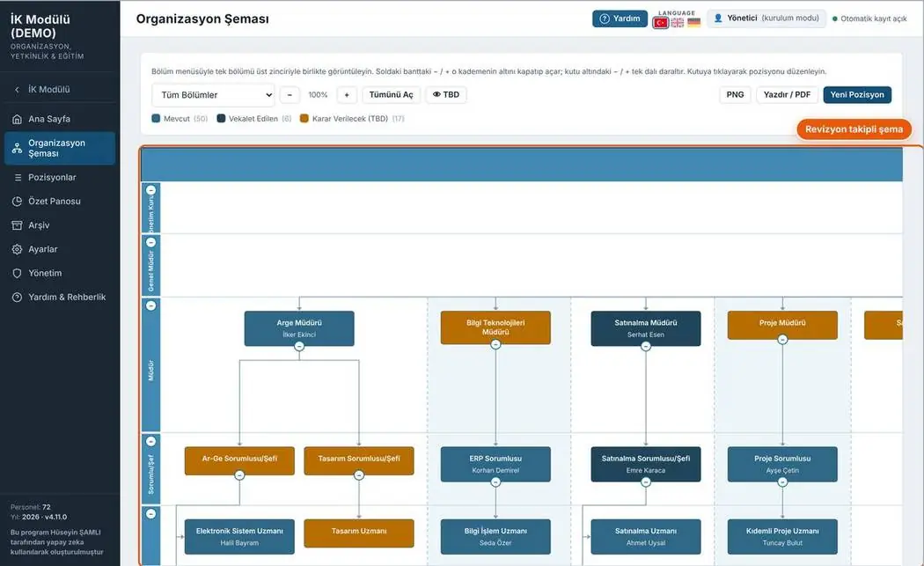Collapse branch under Arge Müdürü
This screenshot has height=566, width=924.
[x=299, y=347]
